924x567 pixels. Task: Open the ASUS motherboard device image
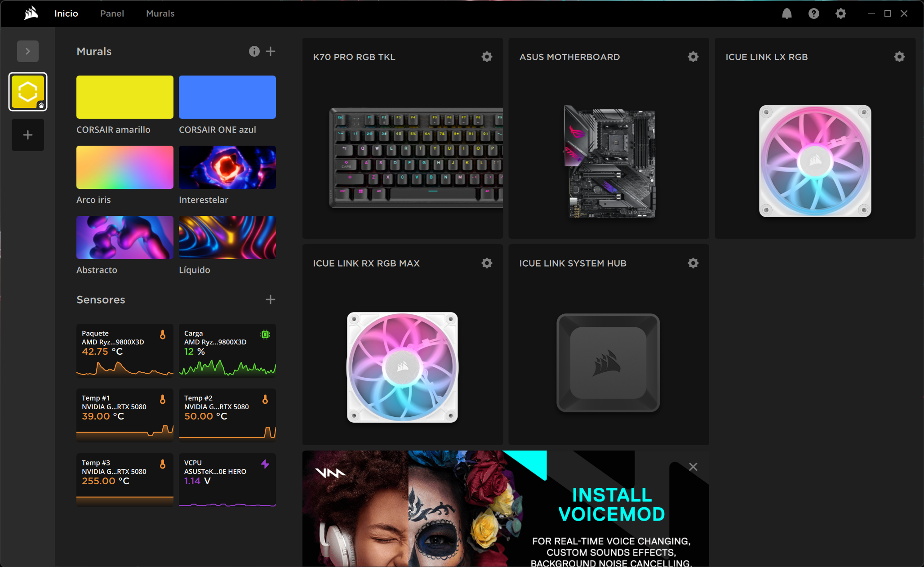click(610, 162)
